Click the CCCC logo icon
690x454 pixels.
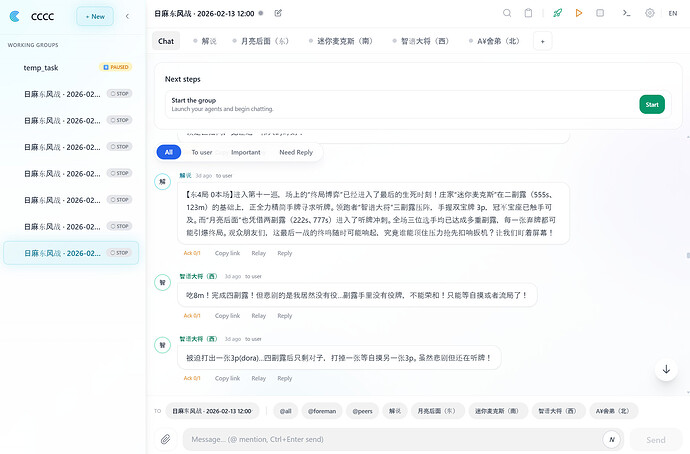click(15, 16)
